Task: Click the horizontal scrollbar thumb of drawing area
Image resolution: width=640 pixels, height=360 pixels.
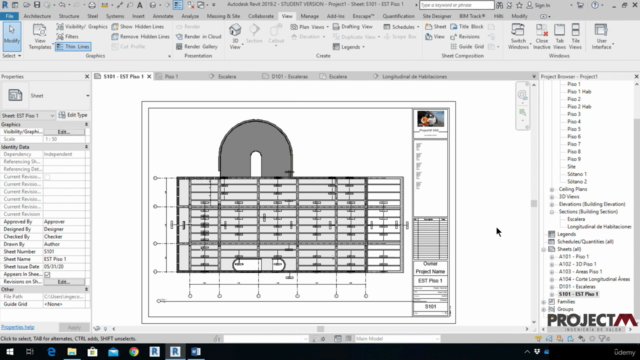Action: [320, 329]
